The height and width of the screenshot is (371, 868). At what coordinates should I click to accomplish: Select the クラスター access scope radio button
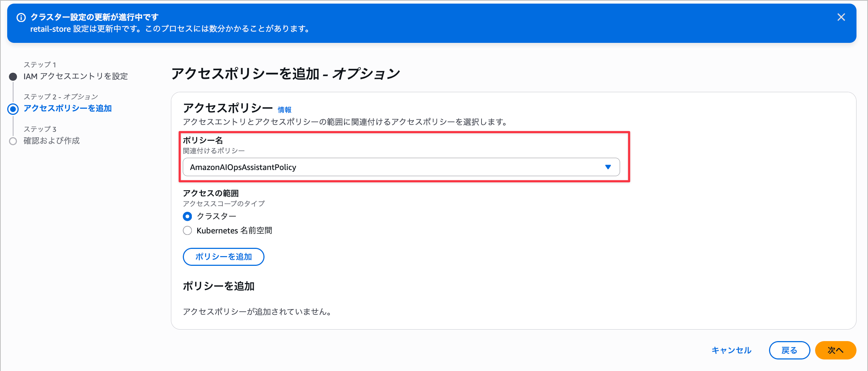click(187, 216)
